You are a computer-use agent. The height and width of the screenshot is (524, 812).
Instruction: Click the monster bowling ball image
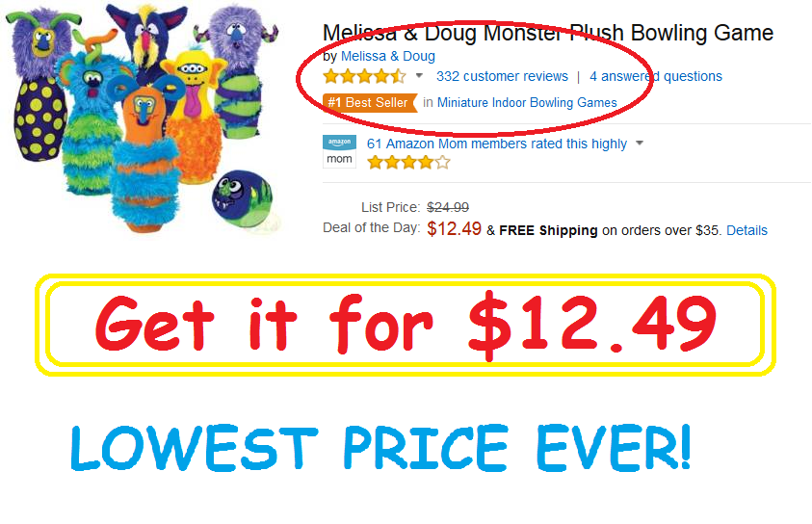[243, 198]
